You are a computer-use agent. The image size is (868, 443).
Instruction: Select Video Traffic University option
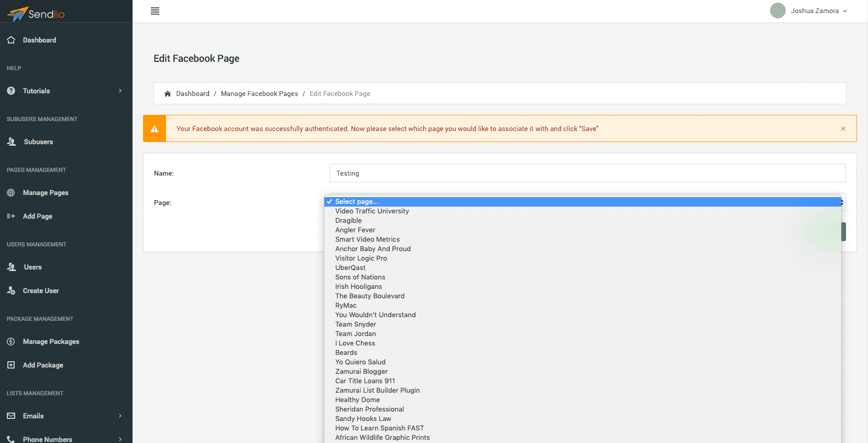click(583, 211)
